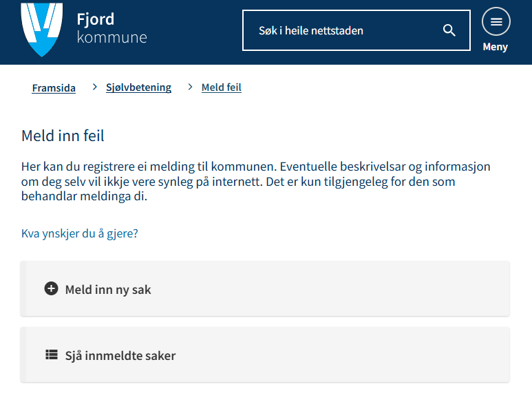Open the 'Sjå innmeldte saker' section
This screenshot has height=393, width=532.
coord(265,355)
